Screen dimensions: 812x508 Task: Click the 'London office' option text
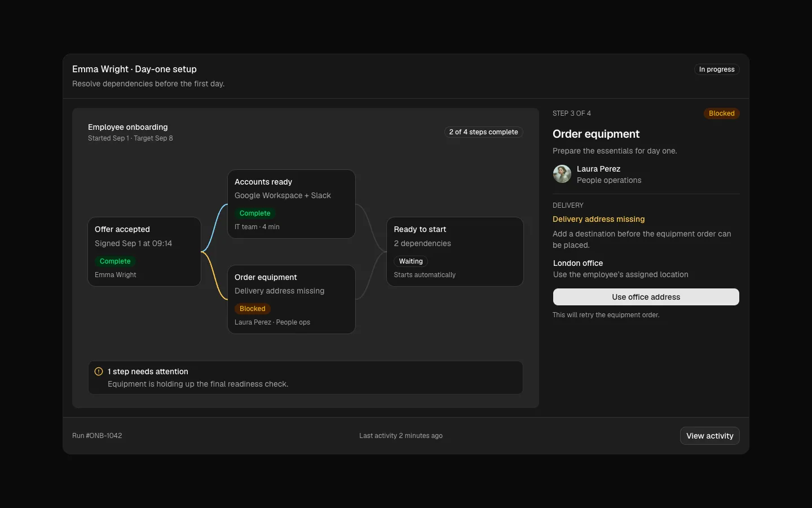(578, 263)
